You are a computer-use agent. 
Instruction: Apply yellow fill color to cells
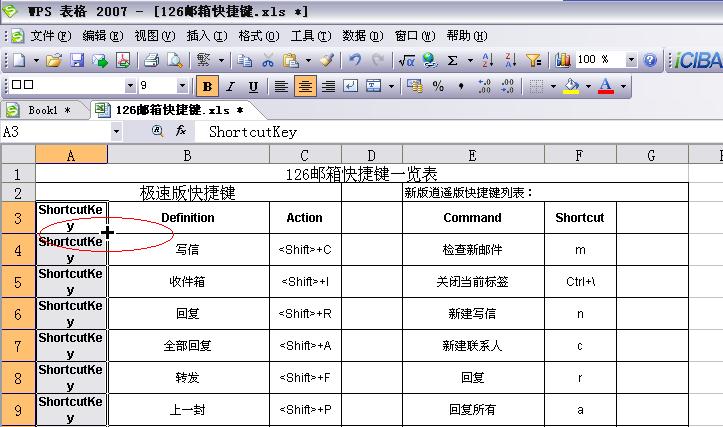(572, 86)
